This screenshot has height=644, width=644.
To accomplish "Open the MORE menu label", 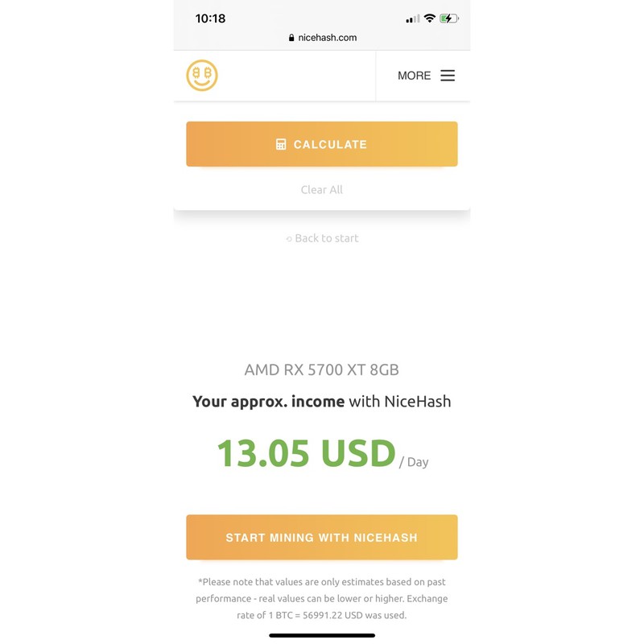I will pyautogui.click(x=414, y=76).
